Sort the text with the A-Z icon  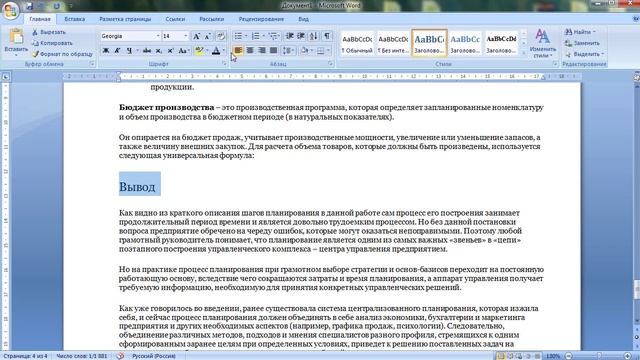coord(313,36)
